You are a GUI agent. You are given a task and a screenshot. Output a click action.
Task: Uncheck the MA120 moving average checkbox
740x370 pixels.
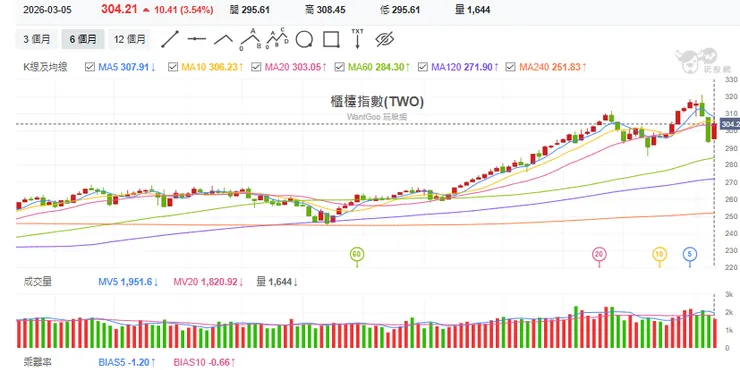pyautogui.click(x=422, y=67)
